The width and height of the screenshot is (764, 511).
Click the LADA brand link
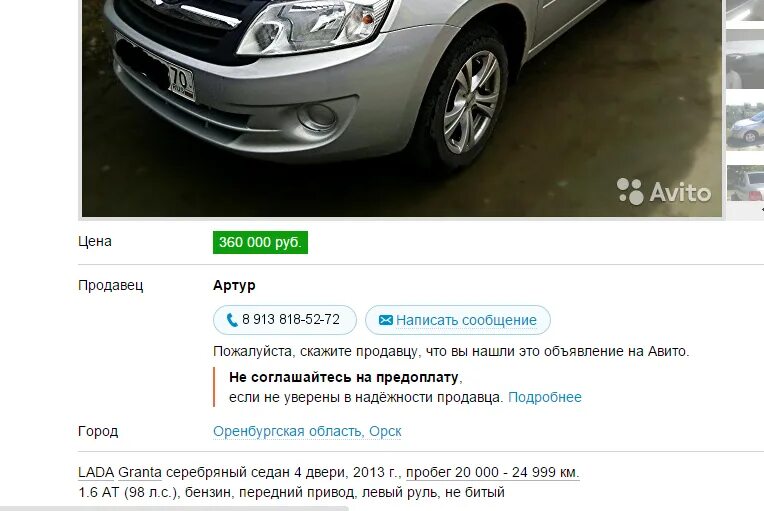(x=96, y=473)
